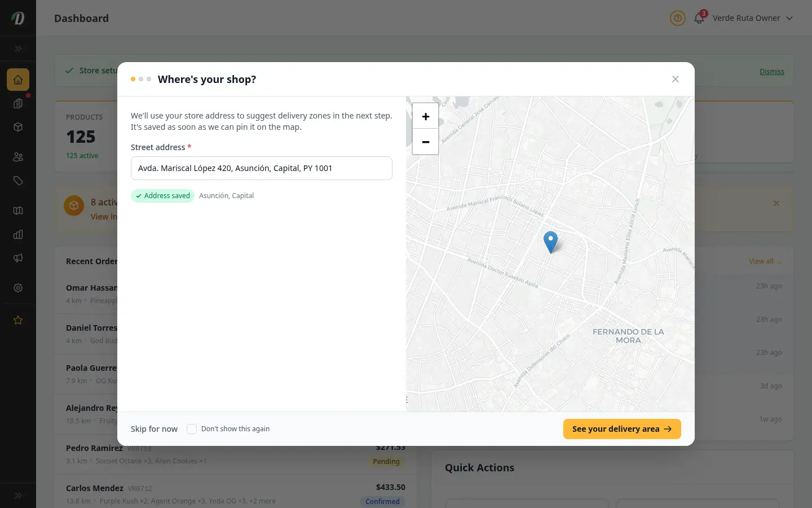This screenshot has width=812, height=508.
Task: Click the orange package icon in the notice
Action: point(74,206)
